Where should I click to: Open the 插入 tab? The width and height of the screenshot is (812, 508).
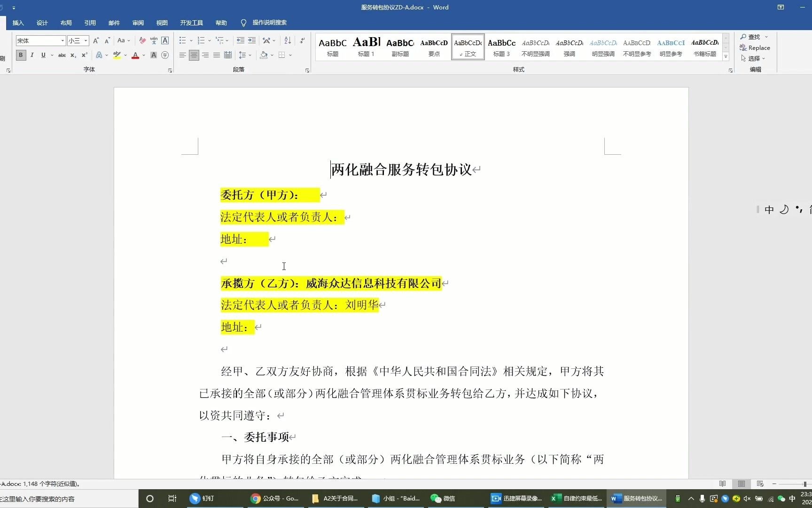[x=18, y=23]
